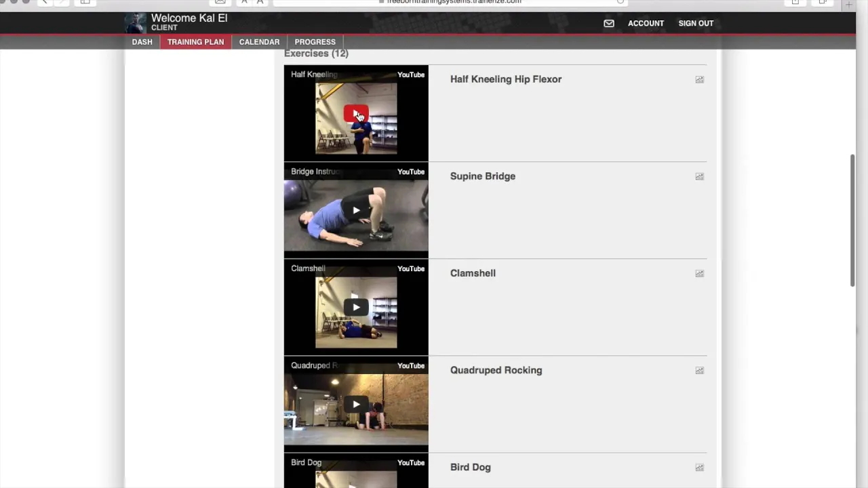
Task: Click the 'Bird Dog' video title overlay
Action: pyautogui.click(x=306, y=462)
